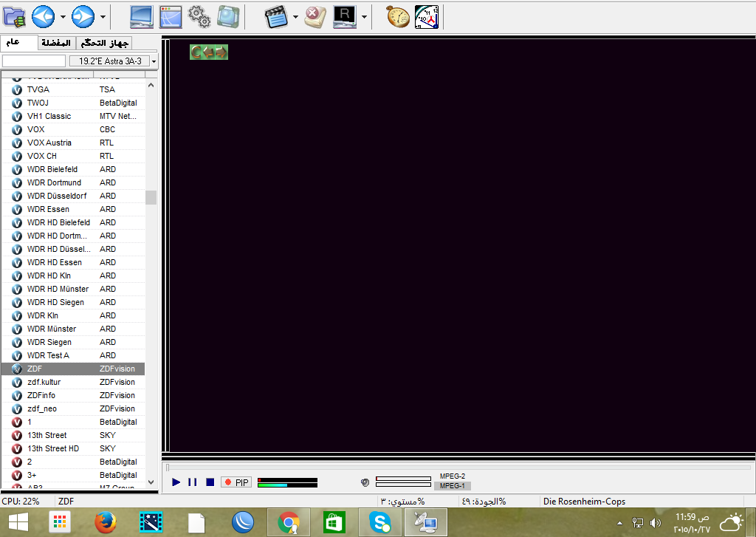756x537 pixels.
Task: Select the MPEG-2 audio option
Action: 453,476
